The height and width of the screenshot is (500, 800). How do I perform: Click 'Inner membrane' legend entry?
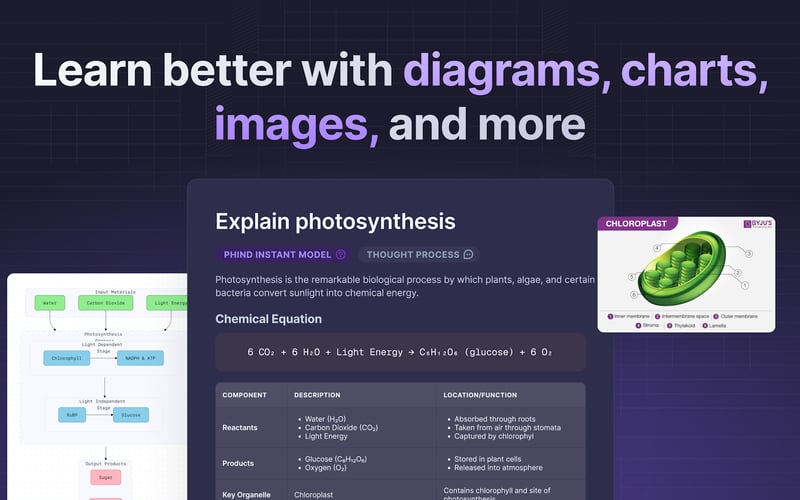tap(629, 316)
